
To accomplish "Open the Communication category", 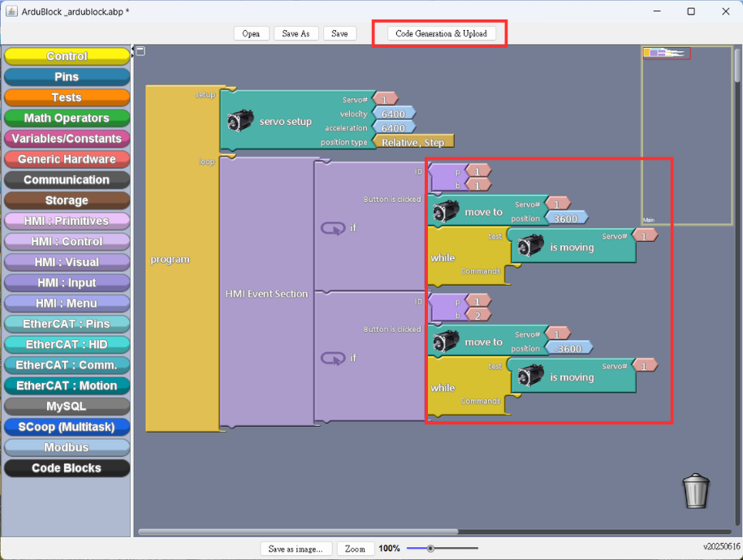I will [x=67, y=179].
